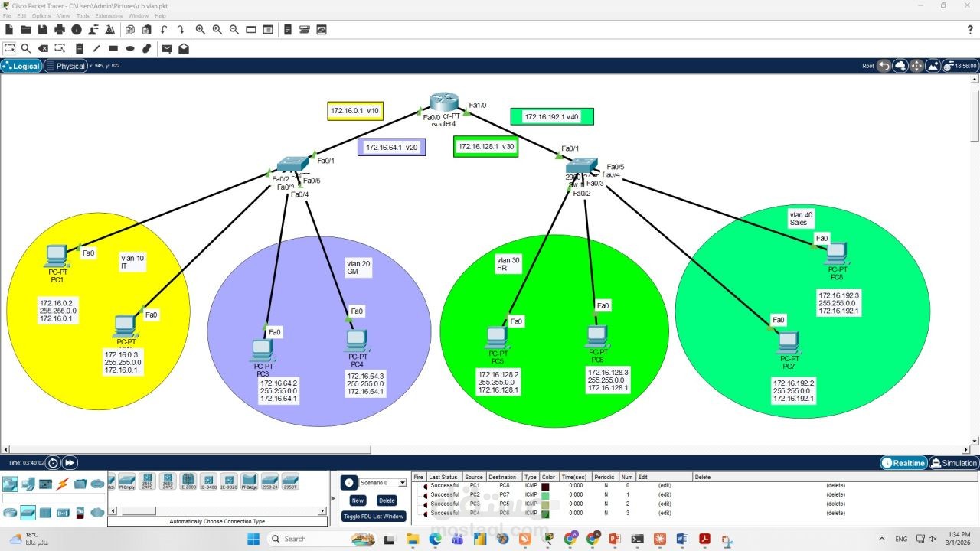This screenshot has width=980, height=551.
Task: Select the Place Note tool
Action: [80, 48]
